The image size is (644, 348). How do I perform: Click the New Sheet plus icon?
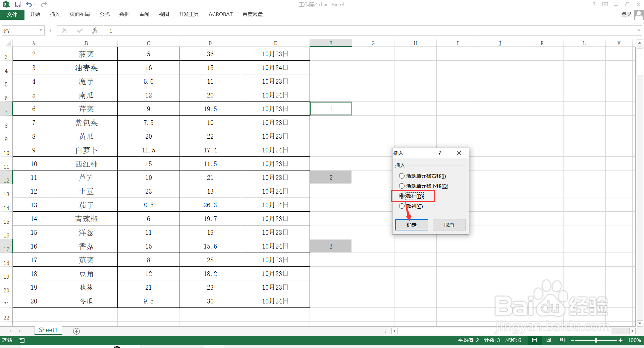76,331
